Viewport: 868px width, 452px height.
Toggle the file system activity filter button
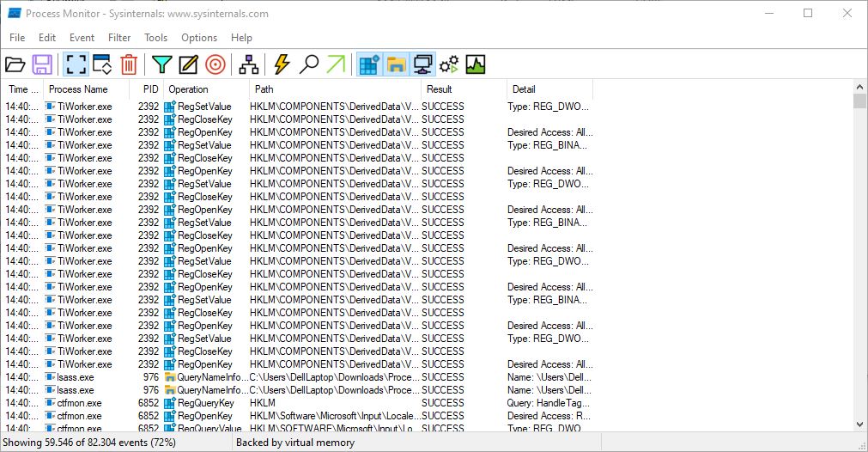pyautogui.click(x=396, y=64)
